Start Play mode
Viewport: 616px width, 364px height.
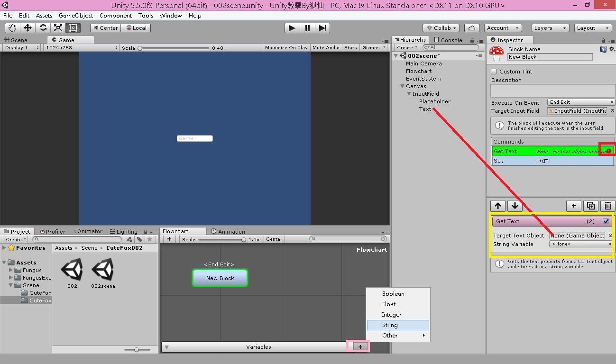[x=292, y=28]
